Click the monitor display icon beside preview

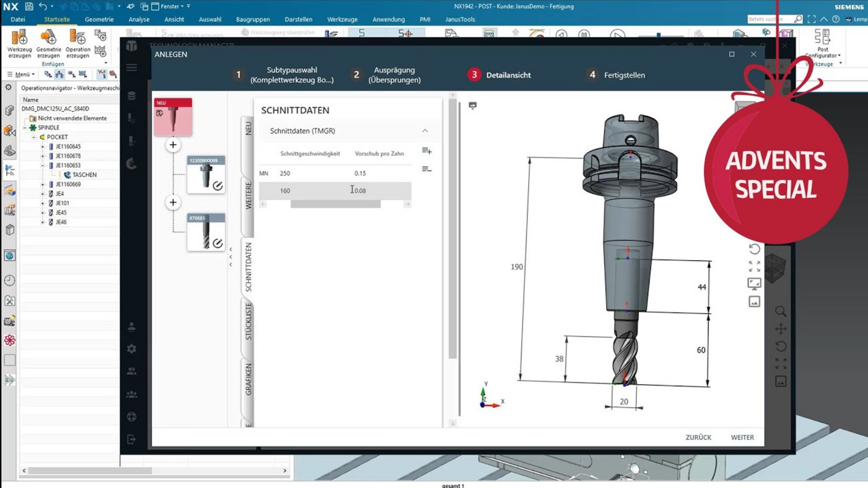754,284
